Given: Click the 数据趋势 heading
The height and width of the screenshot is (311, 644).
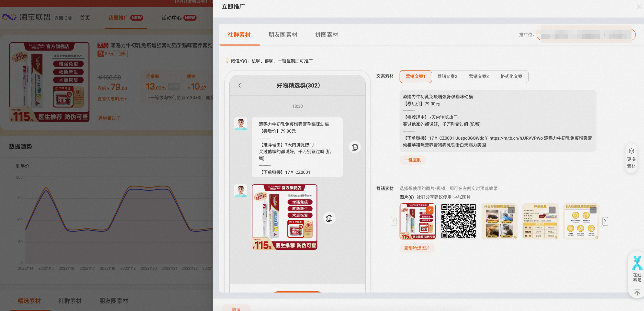Looking at the screenshot, I should point(20,147).
